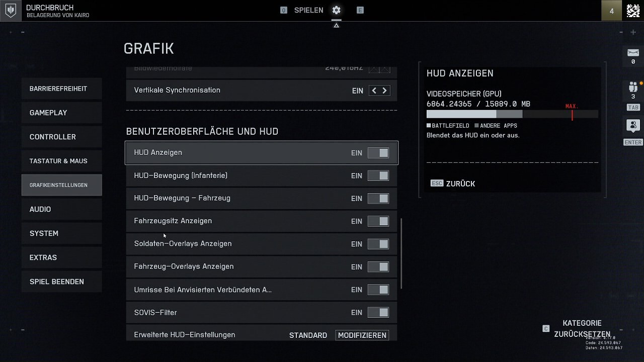
Task: Click the Benutzeroberfläche und HUD heading
Action: 202,131
